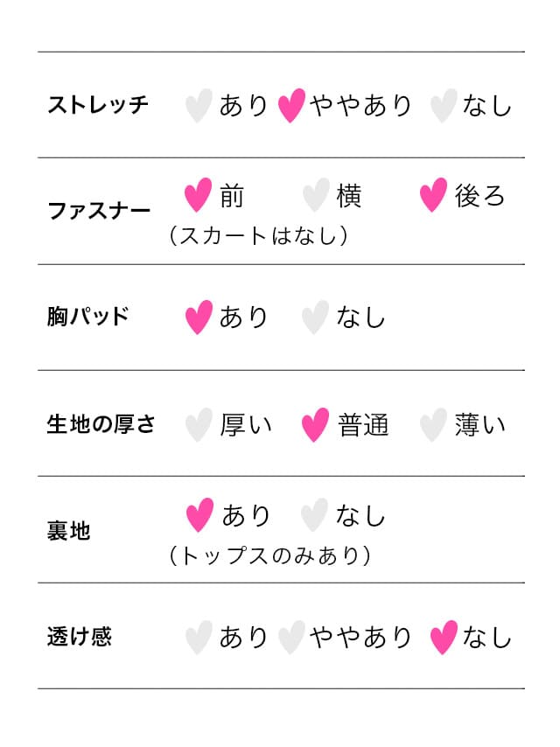This screenshot has height=747, width=560.
Task: Click the gray heart beside ストレッチ なし
Action: tap(444, 105)
